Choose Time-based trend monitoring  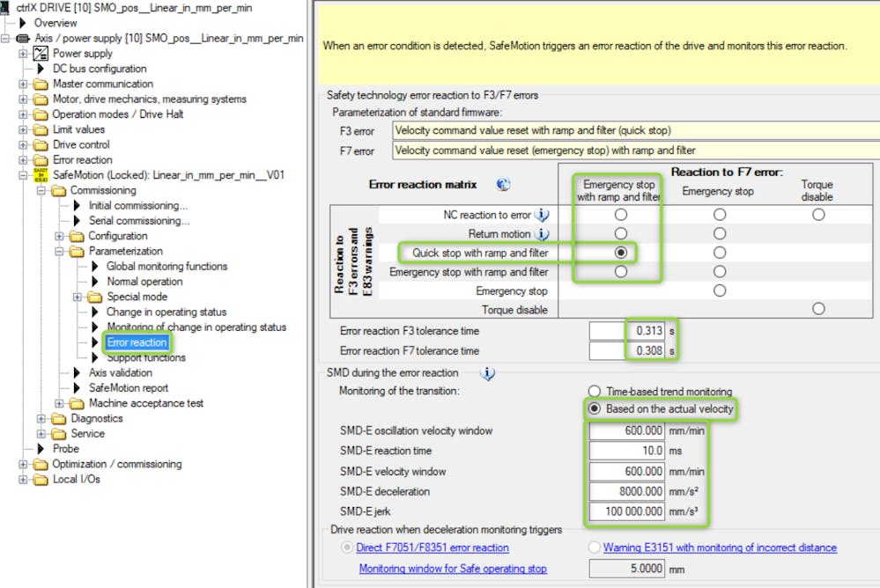pos(594,391)
